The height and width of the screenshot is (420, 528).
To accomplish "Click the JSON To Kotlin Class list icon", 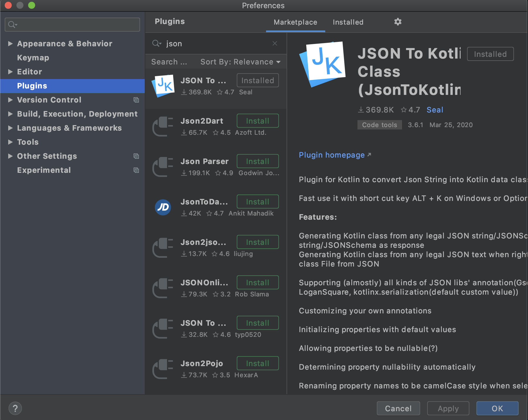I will click(163, 86).
